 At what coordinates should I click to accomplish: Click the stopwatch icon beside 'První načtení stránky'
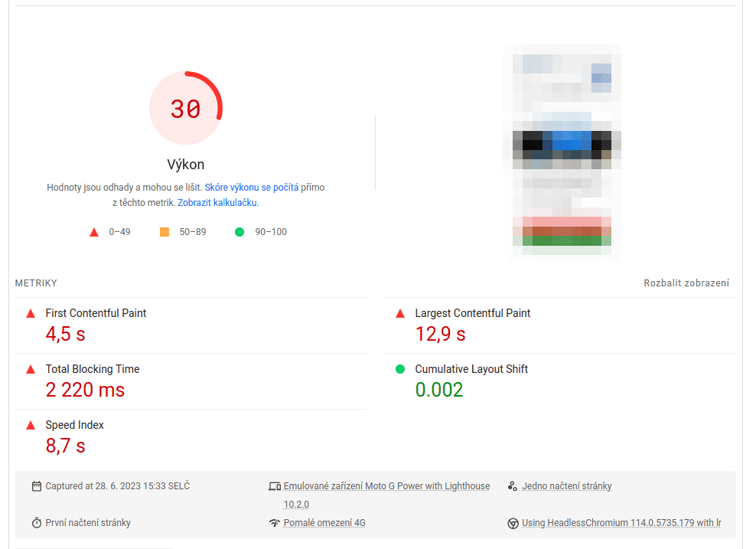tap(37, 523)
